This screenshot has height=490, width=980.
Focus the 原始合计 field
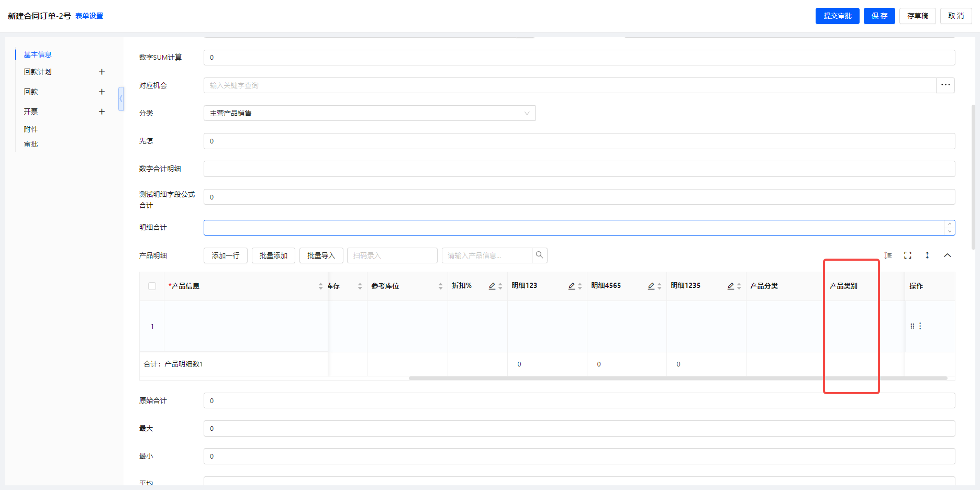tap(579, 400)
